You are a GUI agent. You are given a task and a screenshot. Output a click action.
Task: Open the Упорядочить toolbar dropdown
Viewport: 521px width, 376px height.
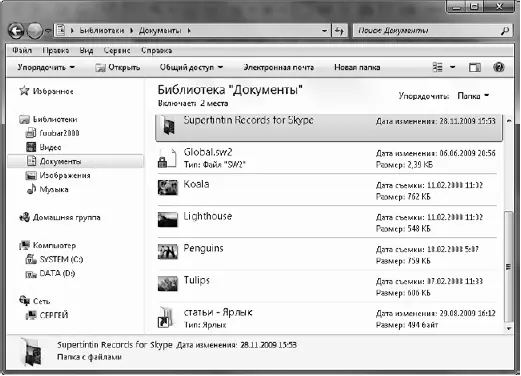[x=46, y=67]
